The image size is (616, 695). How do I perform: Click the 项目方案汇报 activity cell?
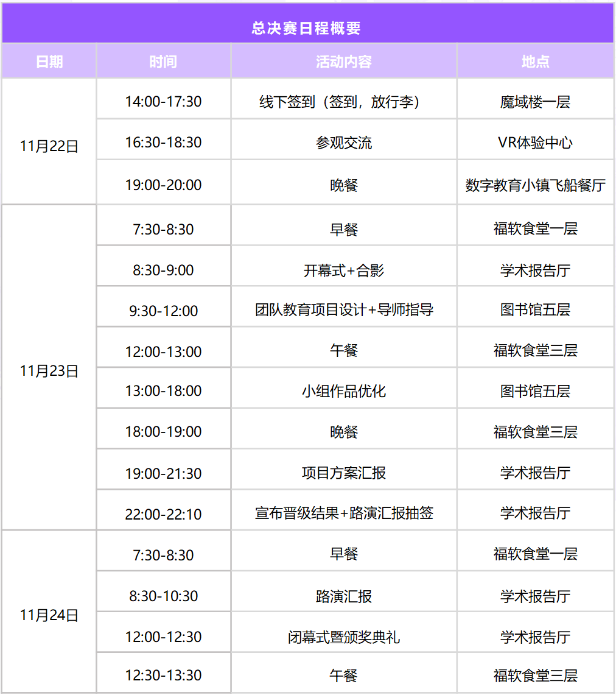pyautogui.click(x=344, y=473)
